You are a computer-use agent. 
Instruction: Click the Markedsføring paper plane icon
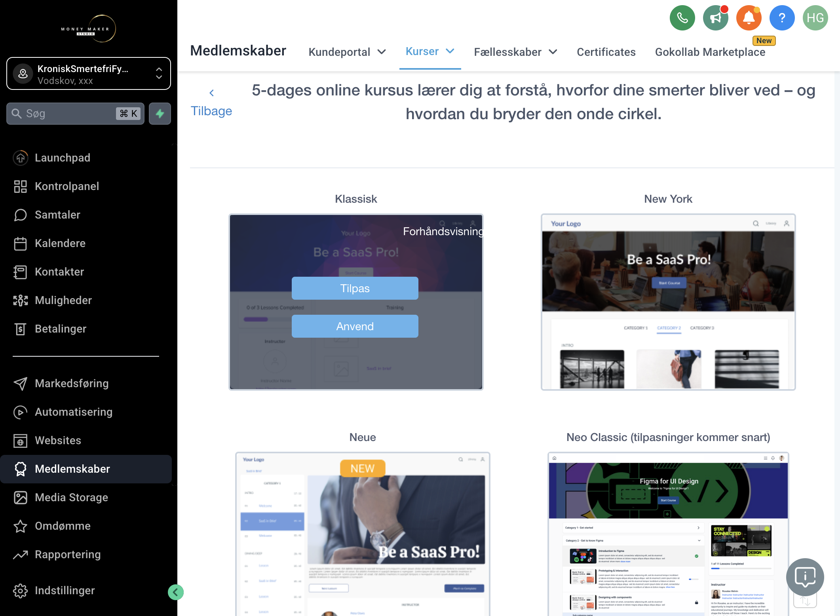20,383
